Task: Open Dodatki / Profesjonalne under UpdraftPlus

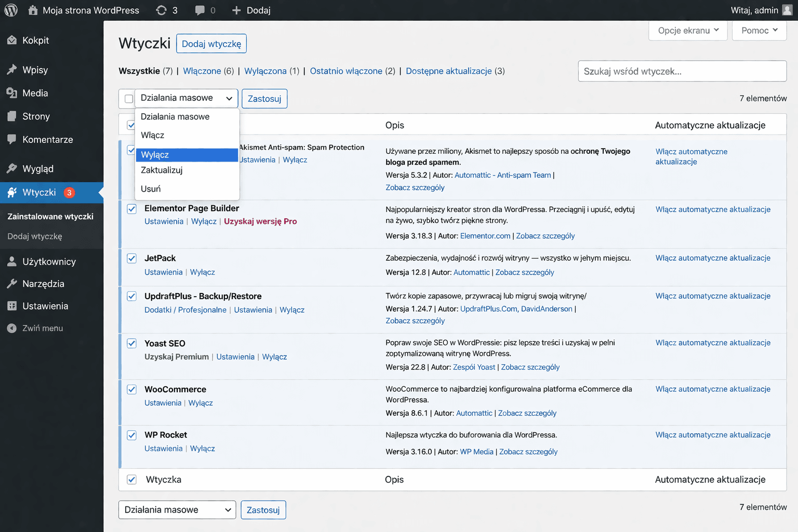Action: [185, 310]
